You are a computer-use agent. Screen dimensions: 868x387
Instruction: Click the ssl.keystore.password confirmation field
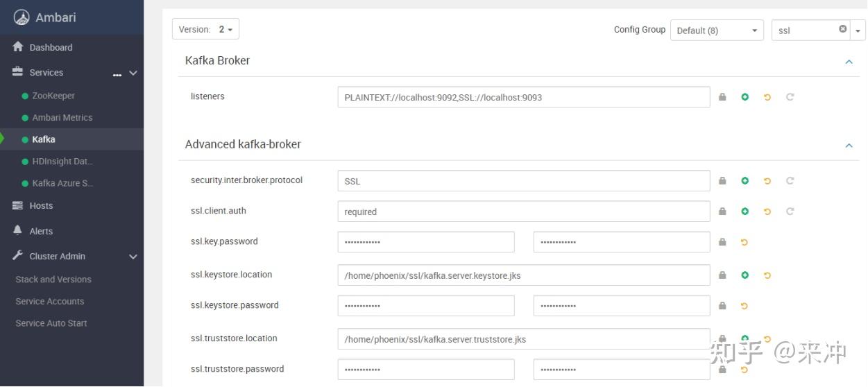pyautogui.click(x=622, y=306)
